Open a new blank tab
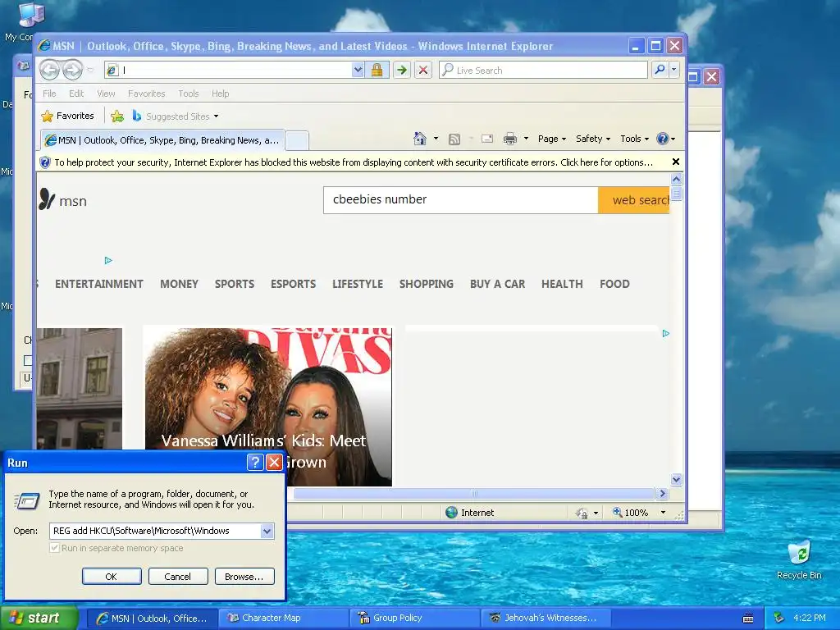 [x=297, y=141]
